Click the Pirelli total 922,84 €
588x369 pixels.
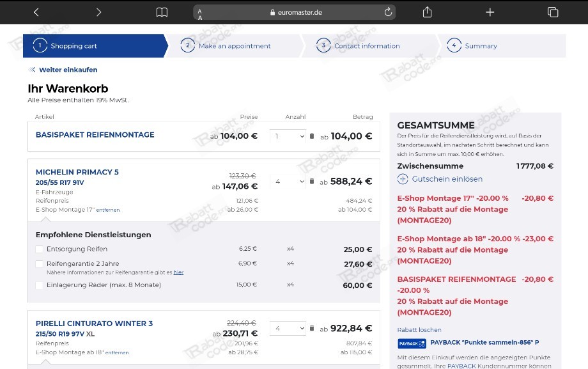point(351,328)
